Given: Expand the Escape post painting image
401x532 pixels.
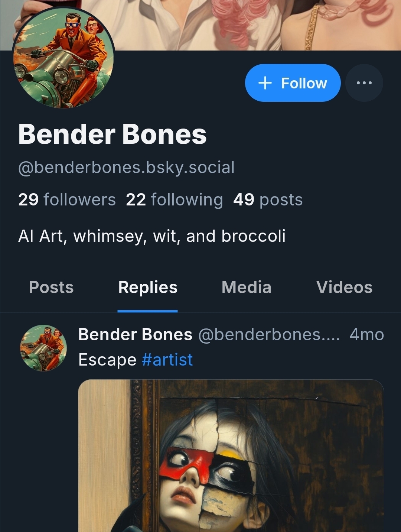Looking at the screenshot, I should tap(231, 455).
